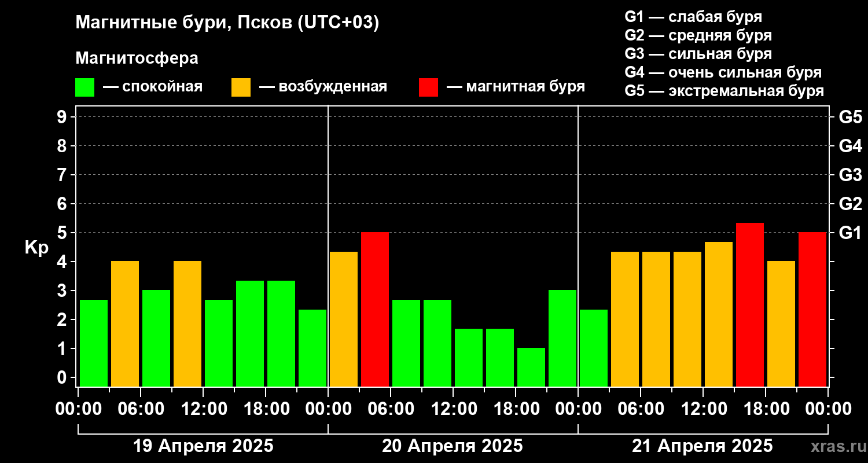Click the orange bar on 20 April 00:00–03:00
This screenshot has height=463, width=868.
(344, 319)
